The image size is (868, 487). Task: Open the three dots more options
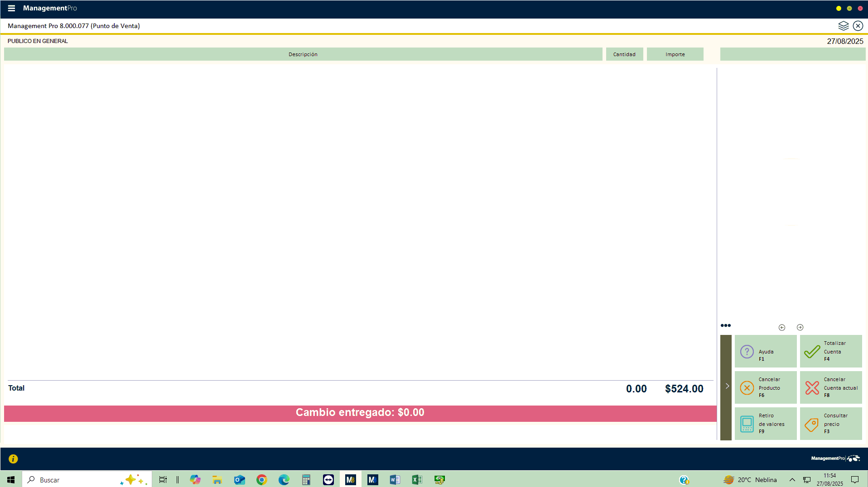725,325
